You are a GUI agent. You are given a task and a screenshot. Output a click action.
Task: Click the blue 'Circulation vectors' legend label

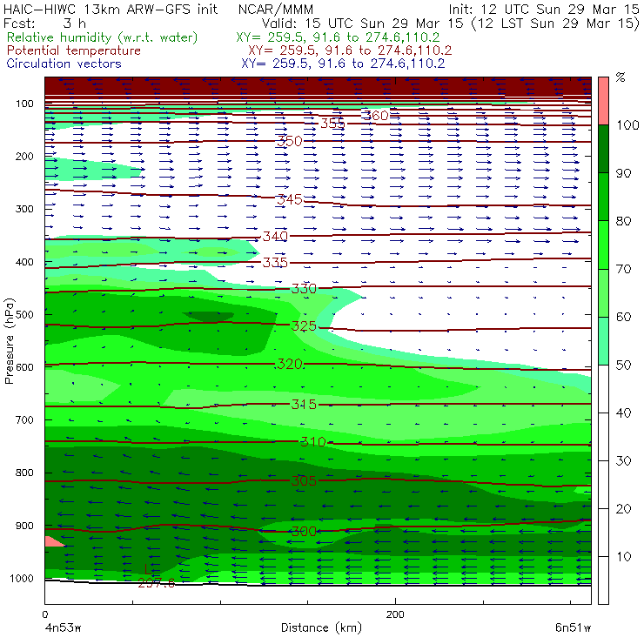point(64,64)
